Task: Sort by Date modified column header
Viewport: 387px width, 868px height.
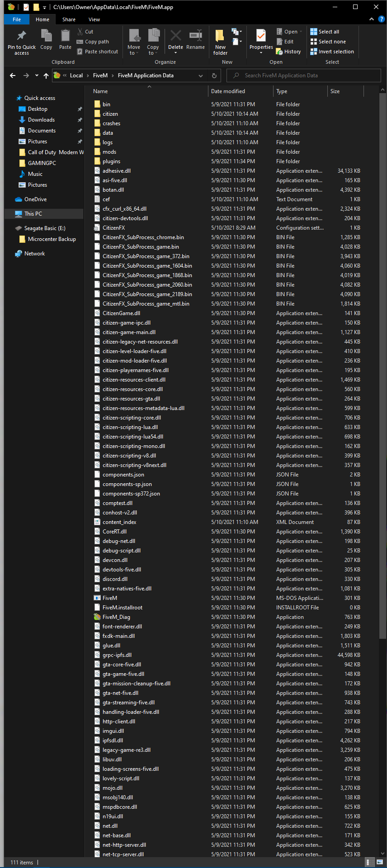Action: tap(241, 91)
